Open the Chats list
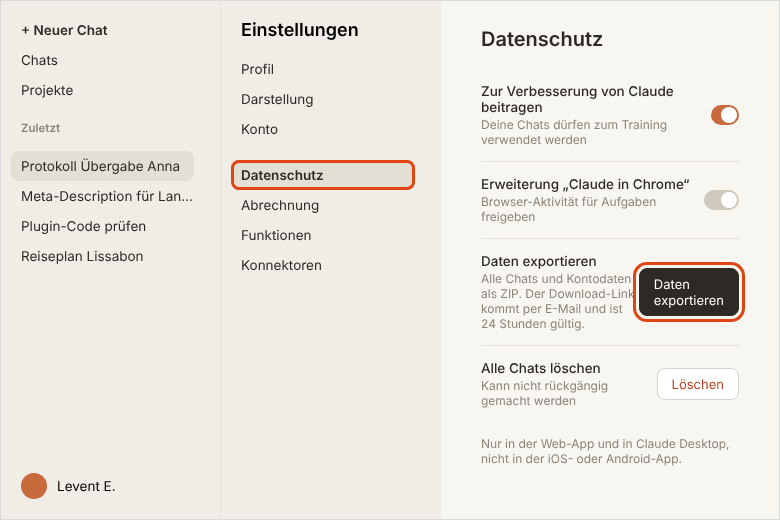 click(39, 60)
